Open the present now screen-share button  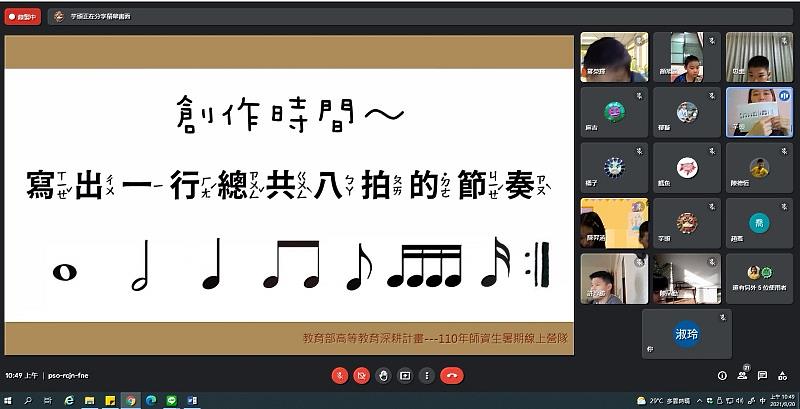coord(405,376)
